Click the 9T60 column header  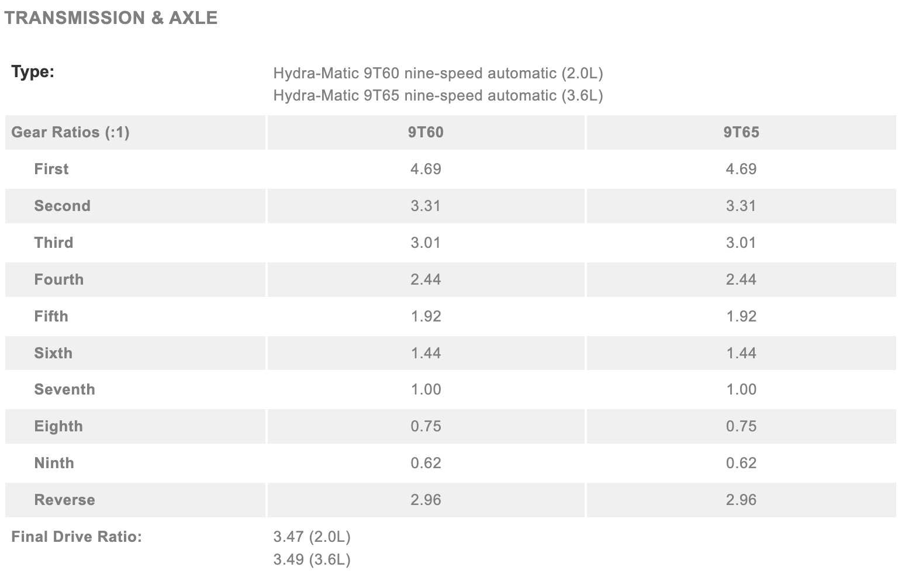426,132
